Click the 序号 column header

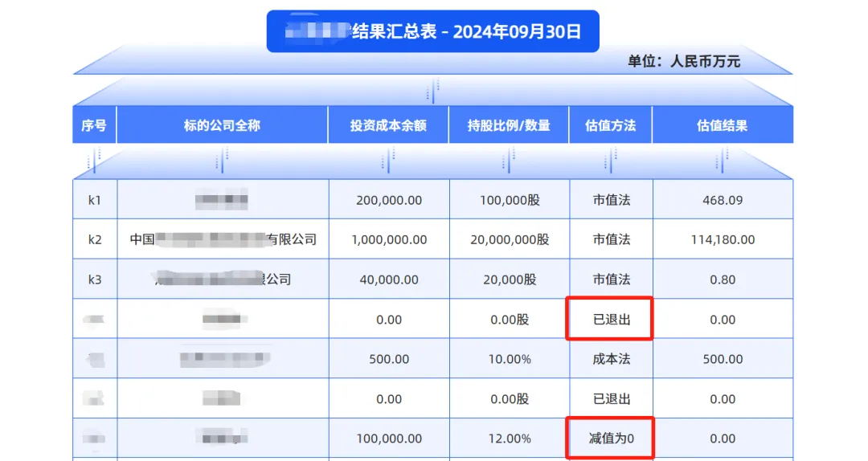[94, 126]
